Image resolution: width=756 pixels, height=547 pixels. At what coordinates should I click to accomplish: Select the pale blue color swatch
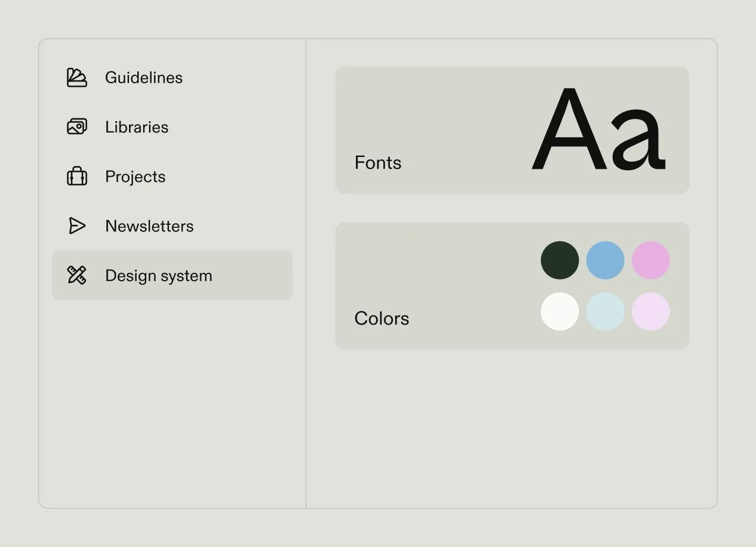pyautogui.click(x=605, y=312)
